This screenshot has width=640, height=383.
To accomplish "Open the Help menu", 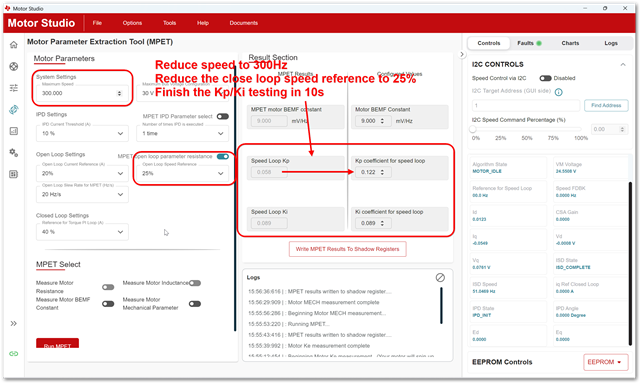I will click(x=203, y=23).
